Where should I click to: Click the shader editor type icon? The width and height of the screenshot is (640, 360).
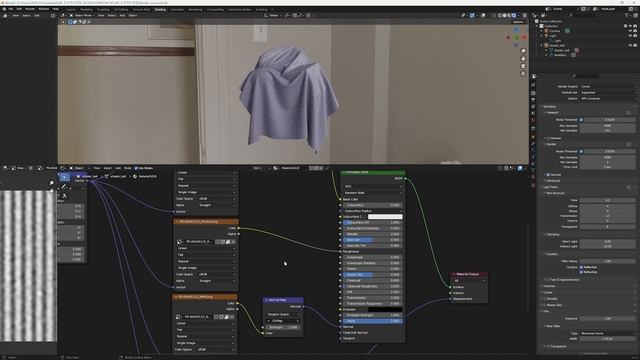(x=63, y=168)
